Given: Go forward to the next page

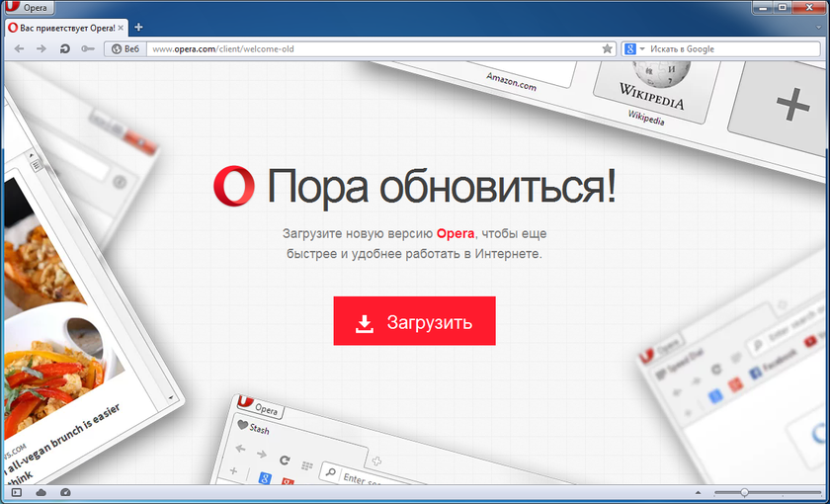Looking at the screenshot, I should (41, 48).
